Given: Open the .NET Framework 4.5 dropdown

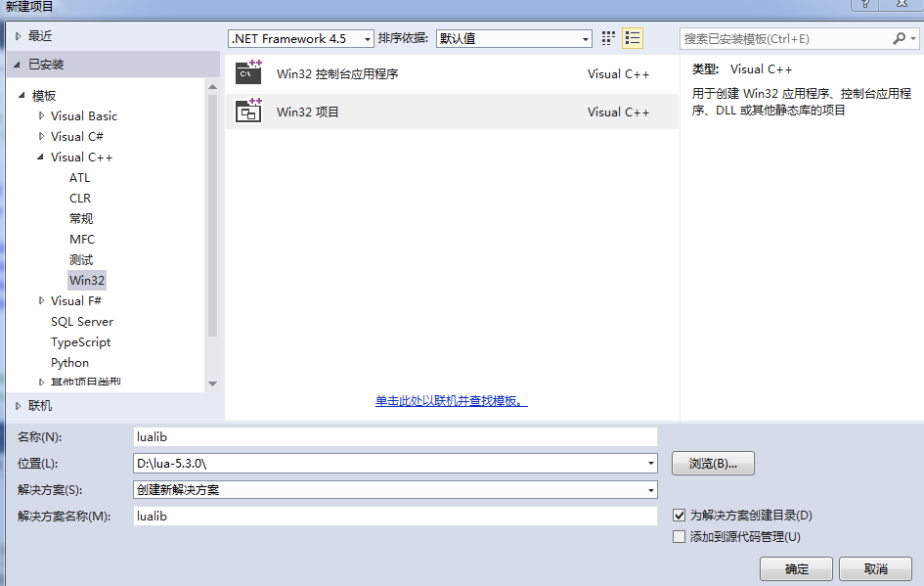Looking at the screenshot, I should point(300,39).
